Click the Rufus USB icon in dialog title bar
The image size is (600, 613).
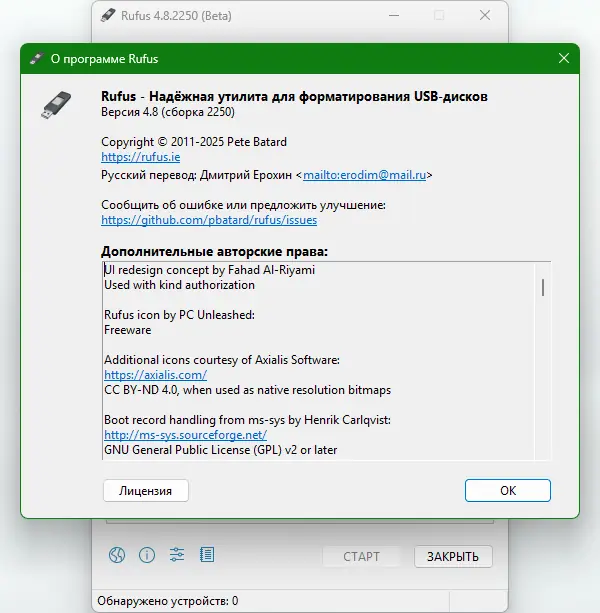37,59
